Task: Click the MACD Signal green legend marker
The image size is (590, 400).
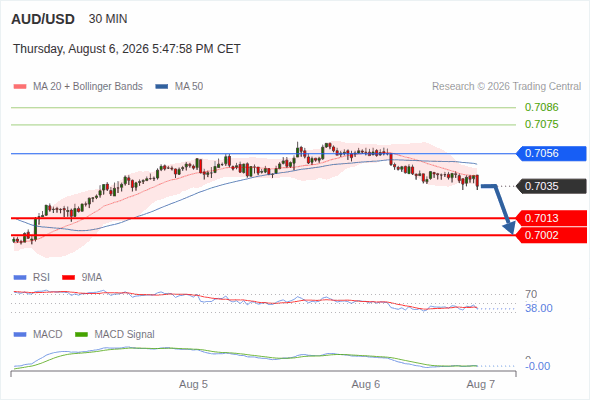Action: click(82, 335)
